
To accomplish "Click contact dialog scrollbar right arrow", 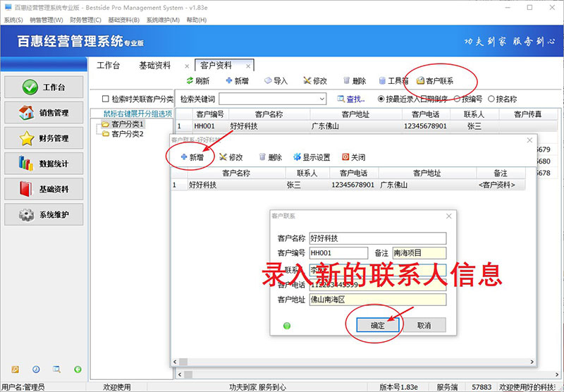I will tap(532, 362).
